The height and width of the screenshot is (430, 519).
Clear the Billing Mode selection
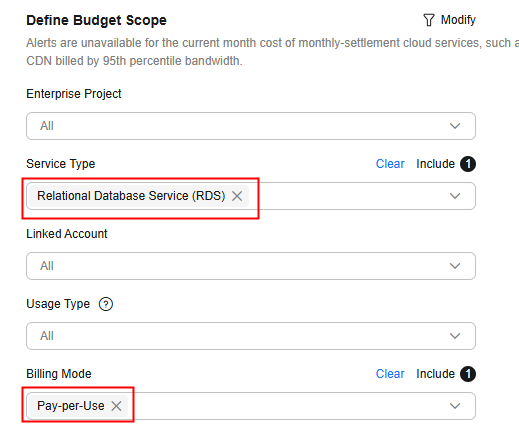coord(390,374)
